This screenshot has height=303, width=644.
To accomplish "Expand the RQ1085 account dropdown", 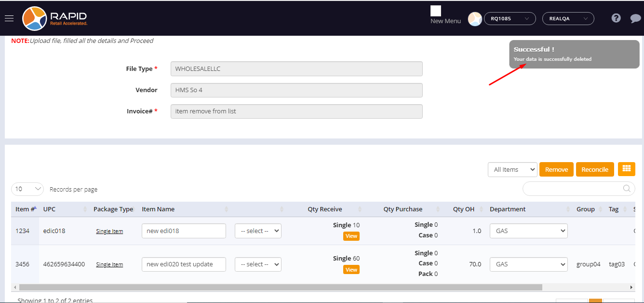I will coord(510,19).
